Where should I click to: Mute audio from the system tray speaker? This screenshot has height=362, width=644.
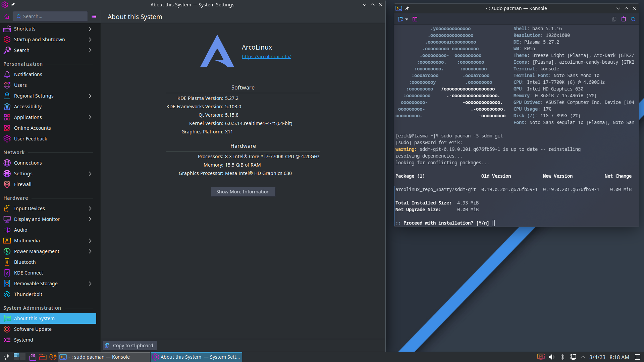(552, 357)
